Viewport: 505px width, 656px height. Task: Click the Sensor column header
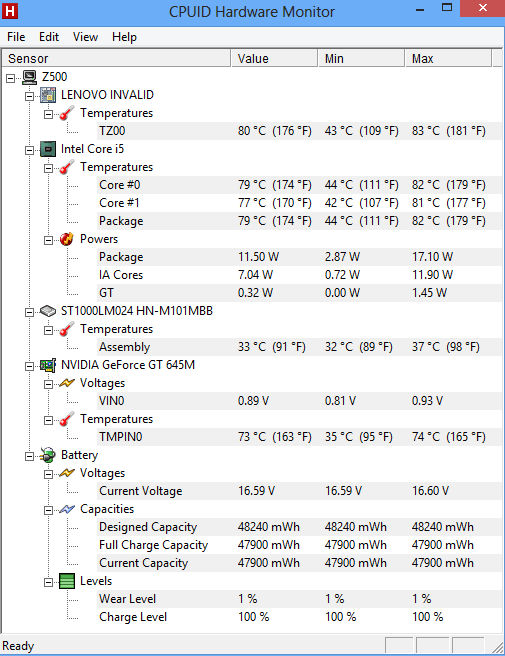(x=117, y=58)
